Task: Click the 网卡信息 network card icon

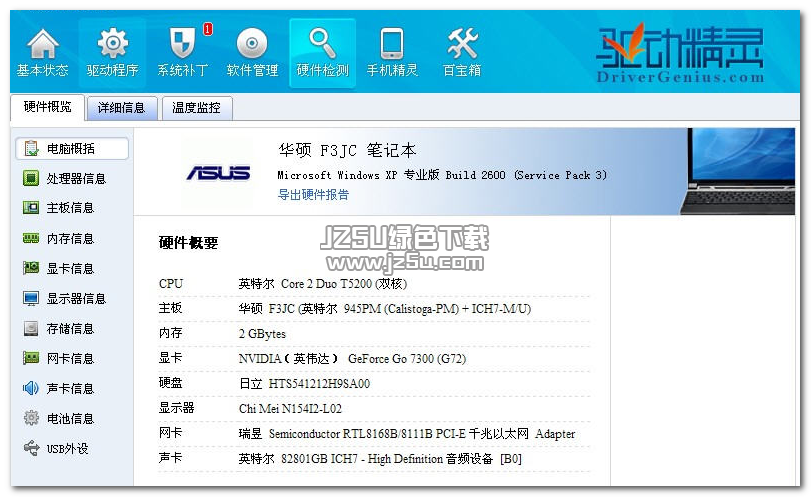Action: coord(31,358)
